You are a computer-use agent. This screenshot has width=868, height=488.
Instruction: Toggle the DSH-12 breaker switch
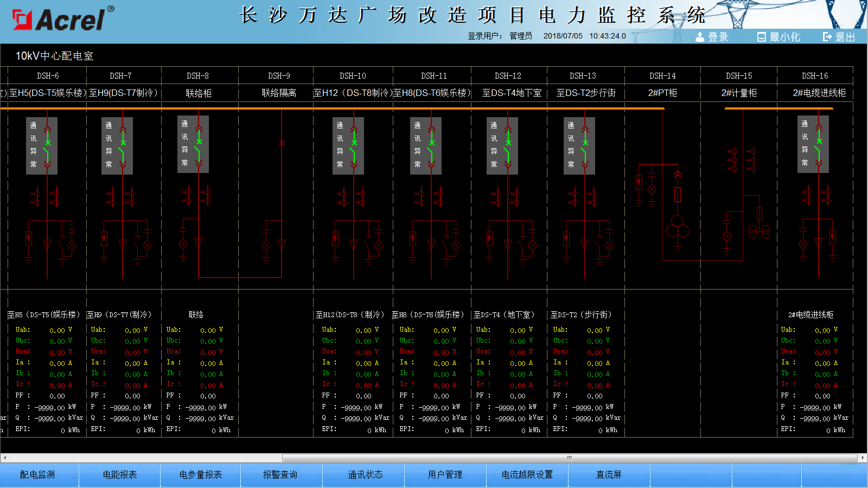[x=508, y=145]
